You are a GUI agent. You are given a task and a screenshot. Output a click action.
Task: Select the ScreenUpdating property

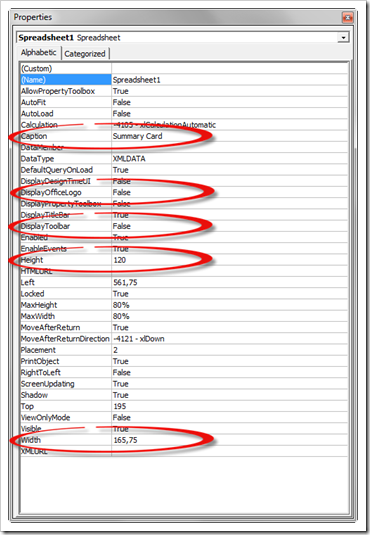pyautogui.click(x=47, y=384)
